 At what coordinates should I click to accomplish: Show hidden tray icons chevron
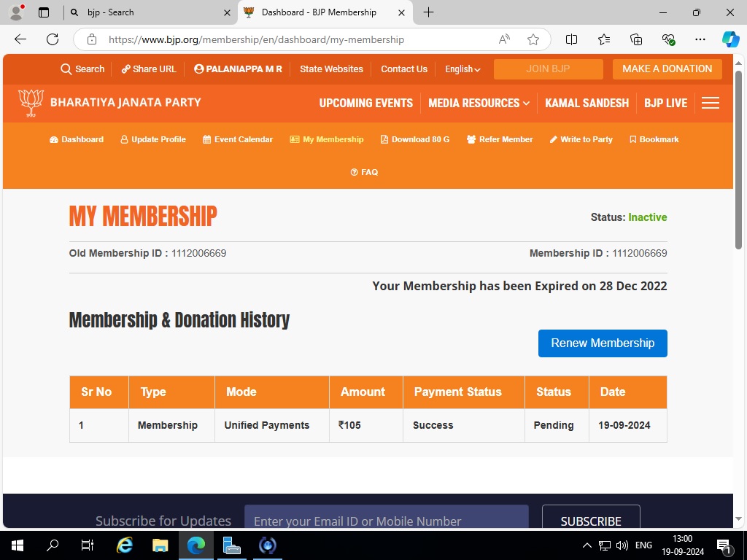587,545
